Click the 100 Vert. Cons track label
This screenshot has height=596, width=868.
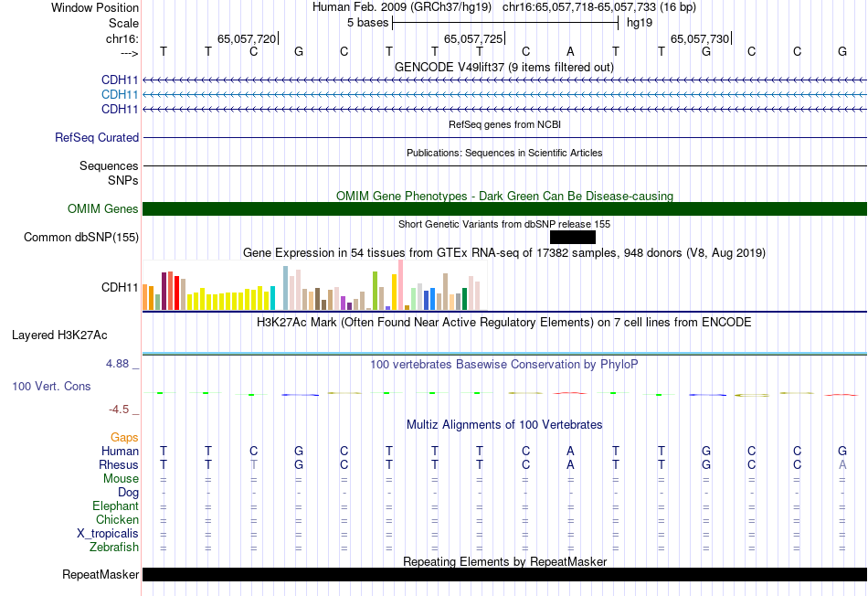click(x=51, y=386)
